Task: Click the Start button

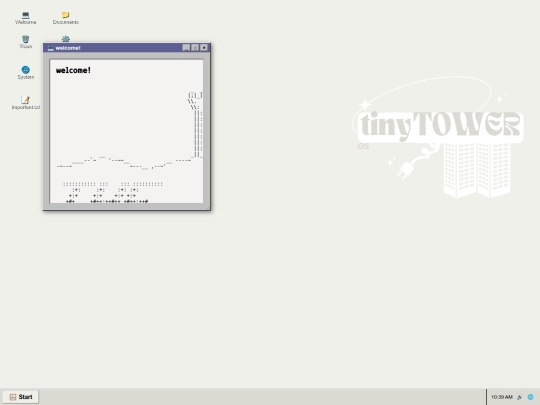Action: pyautogui.click(x=21, y=397)
